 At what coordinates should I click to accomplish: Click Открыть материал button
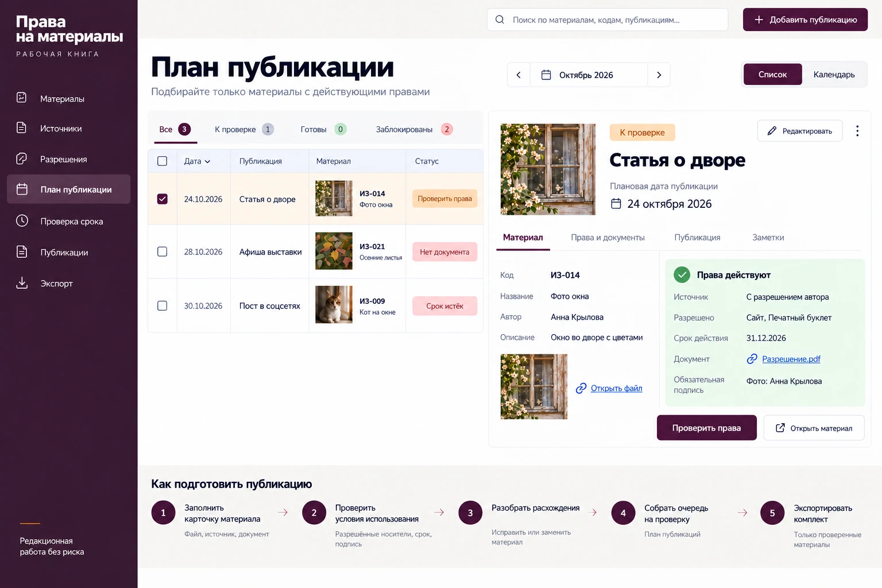click(x=814, y=428)
